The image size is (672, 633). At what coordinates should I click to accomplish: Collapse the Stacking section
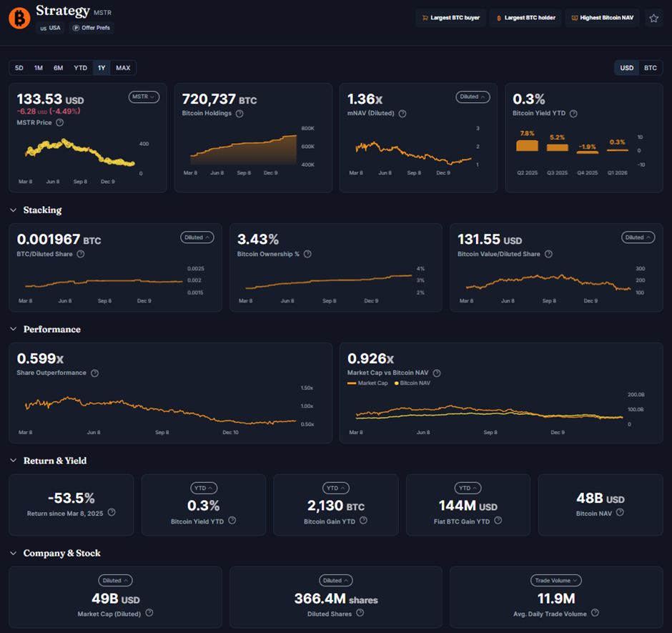tap(14, 210)
